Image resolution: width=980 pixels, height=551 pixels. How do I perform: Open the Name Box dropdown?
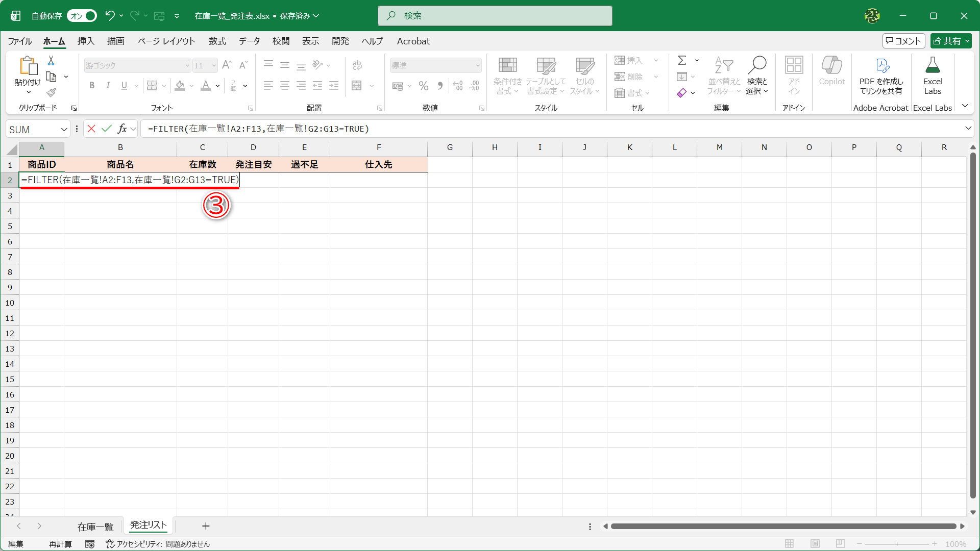coord(64,129)
